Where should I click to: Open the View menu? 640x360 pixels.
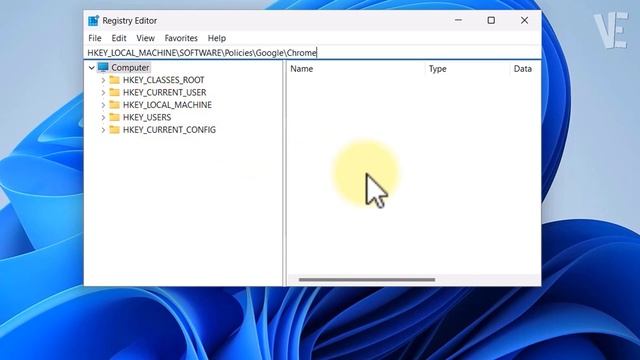pyautogui.click(x=145, y=38)
